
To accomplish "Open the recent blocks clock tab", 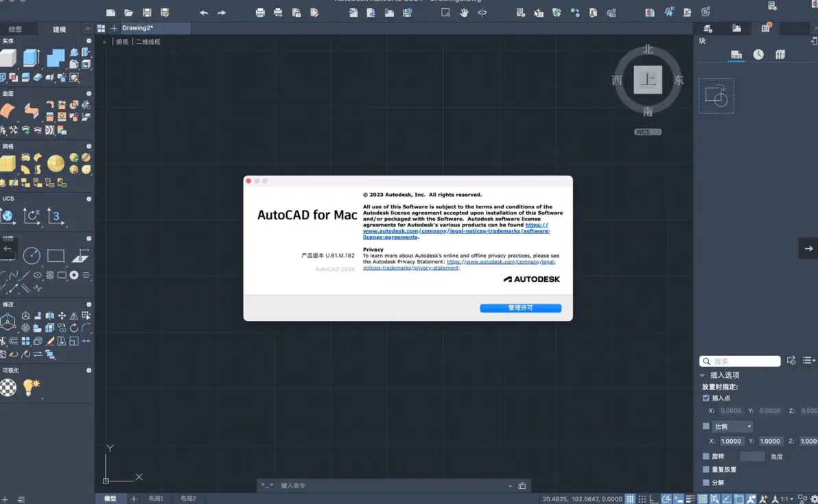I will 758,54.
